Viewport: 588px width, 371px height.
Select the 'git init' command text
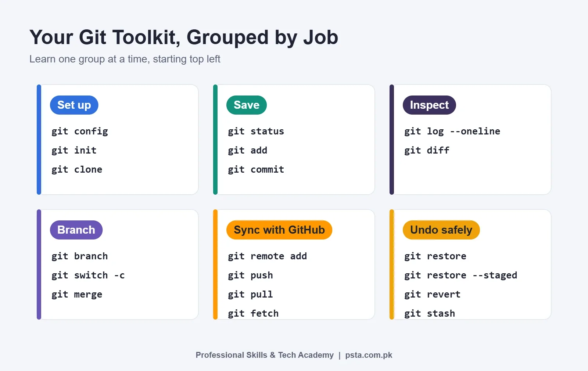click(74, 151)
